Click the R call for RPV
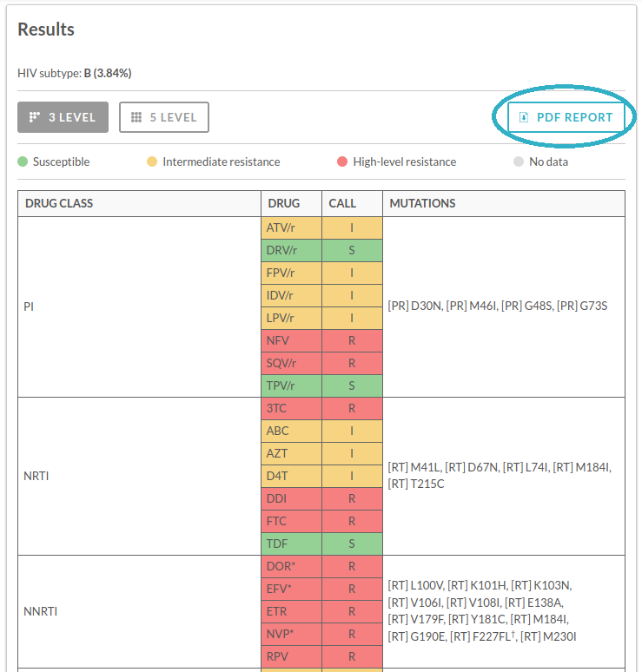Image resolution: width=642 pixels, height=672 pixels. click(352, 656)
